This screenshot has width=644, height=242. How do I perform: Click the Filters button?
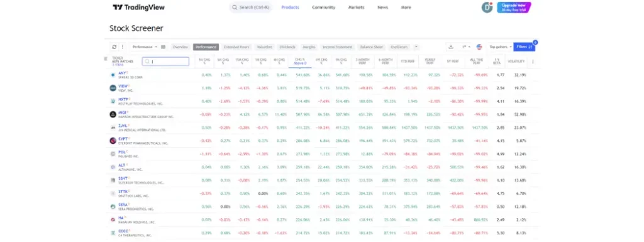click(524, 47)
